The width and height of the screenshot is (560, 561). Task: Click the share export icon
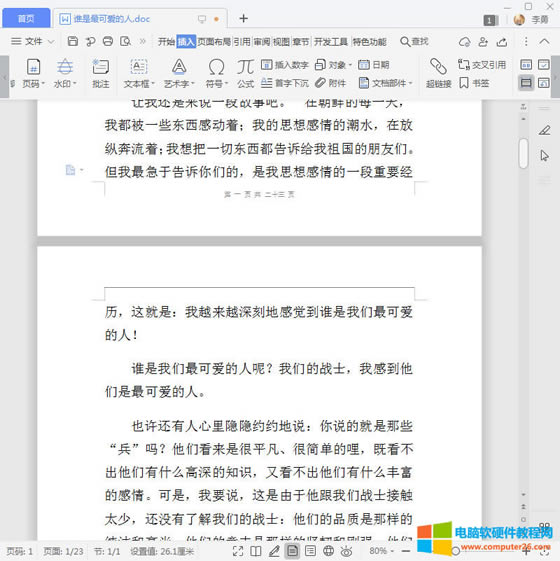[x=502, y=42]
